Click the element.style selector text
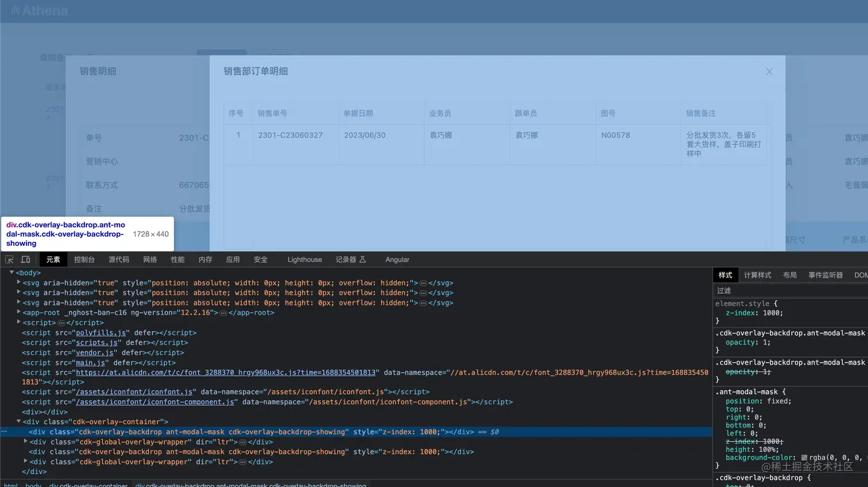 click(x=742, y=303)
